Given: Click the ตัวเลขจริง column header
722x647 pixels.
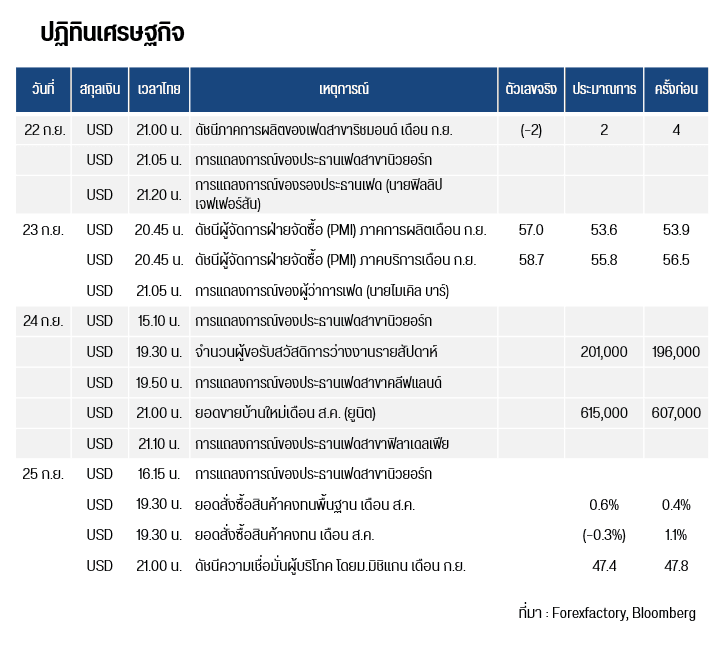Looking at the screenshot, I should (531, 89).
